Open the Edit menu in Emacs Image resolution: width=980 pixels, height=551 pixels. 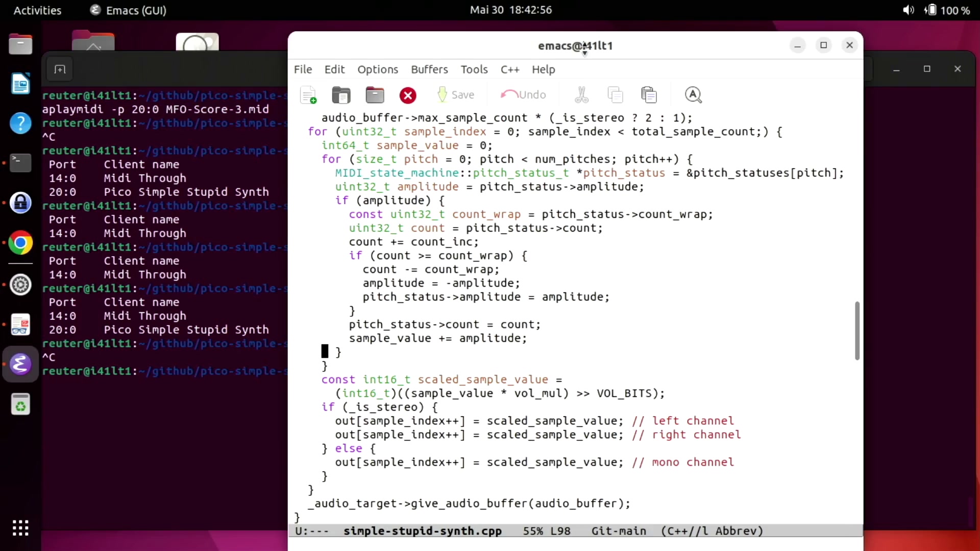[x=334, y=69]
